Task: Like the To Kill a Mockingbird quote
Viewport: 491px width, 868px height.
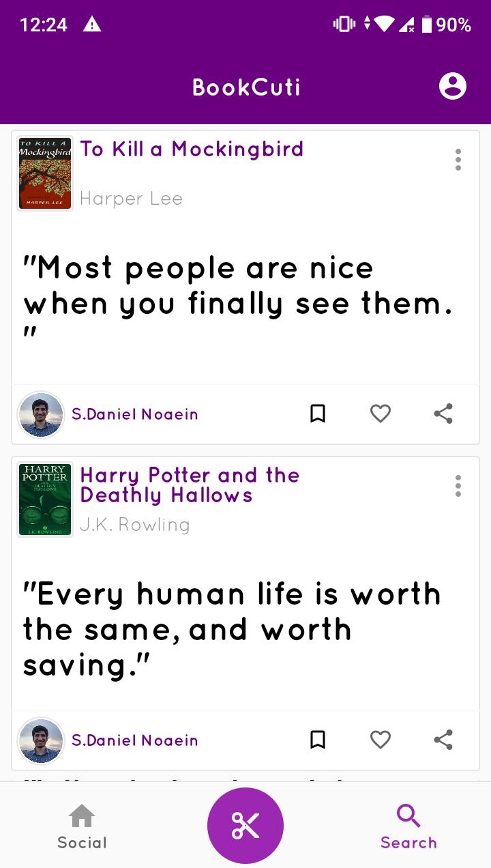Action: tap(381, 414)
